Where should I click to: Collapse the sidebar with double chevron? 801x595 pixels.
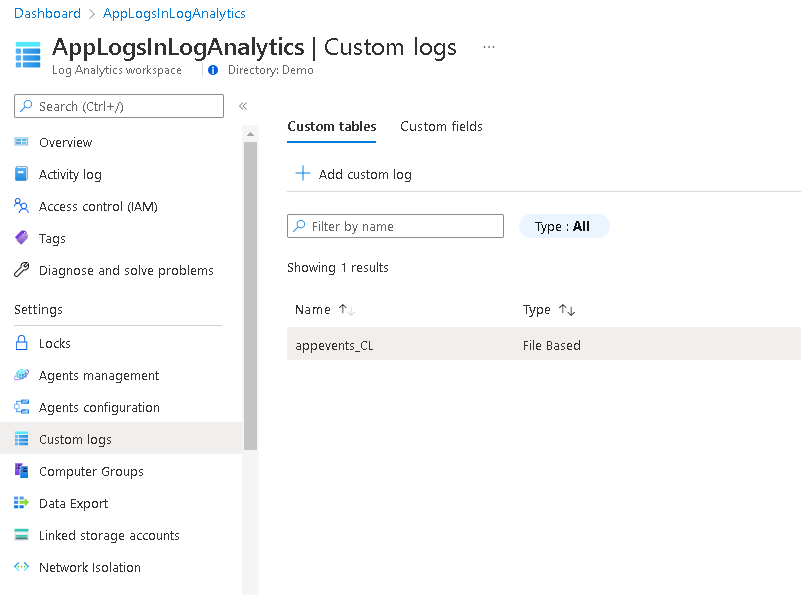pos(242,106)
